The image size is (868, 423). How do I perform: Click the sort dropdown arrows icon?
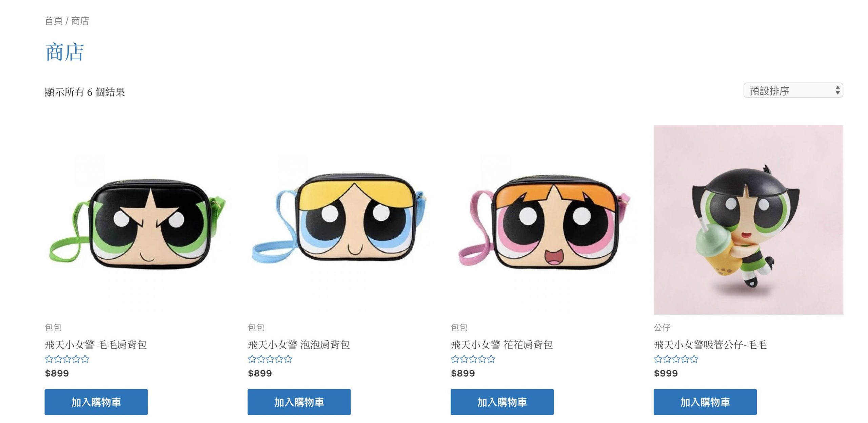tap(837, 90)
